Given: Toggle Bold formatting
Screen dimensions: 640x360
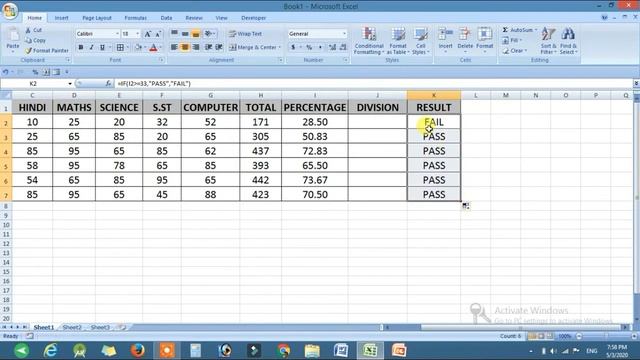Looking at the screenshot, I should coord(81,47).
